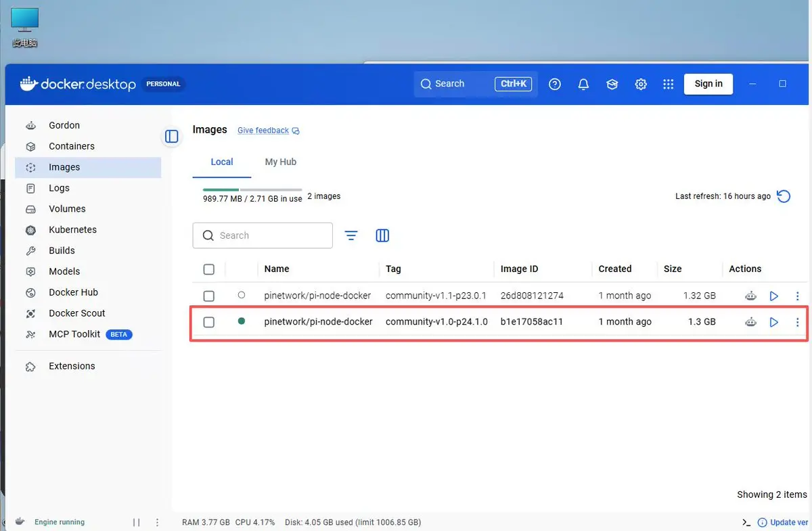
Task: Switch to the My Hub tab
Action: pos(281,162)
